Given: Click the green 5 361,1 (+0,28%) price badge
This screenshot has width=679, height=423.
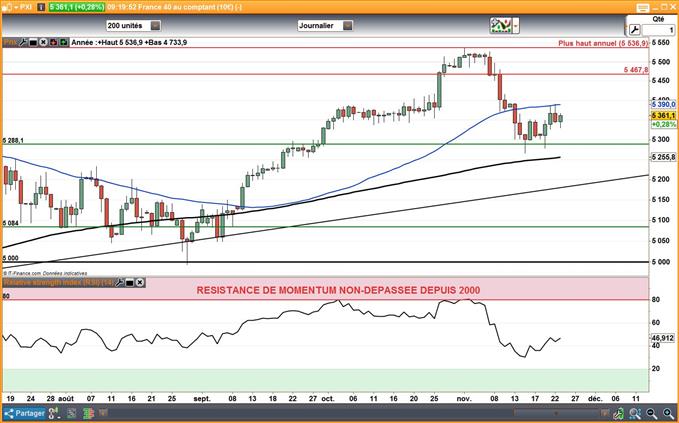Looking at the screenshot, I should tap(77, 7).
